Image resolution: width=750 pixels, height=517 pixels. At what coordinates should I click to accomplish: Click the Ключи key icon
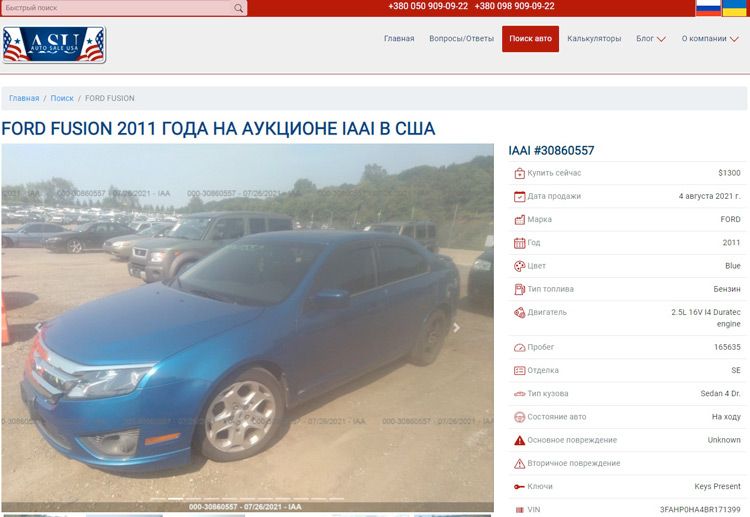519,487
